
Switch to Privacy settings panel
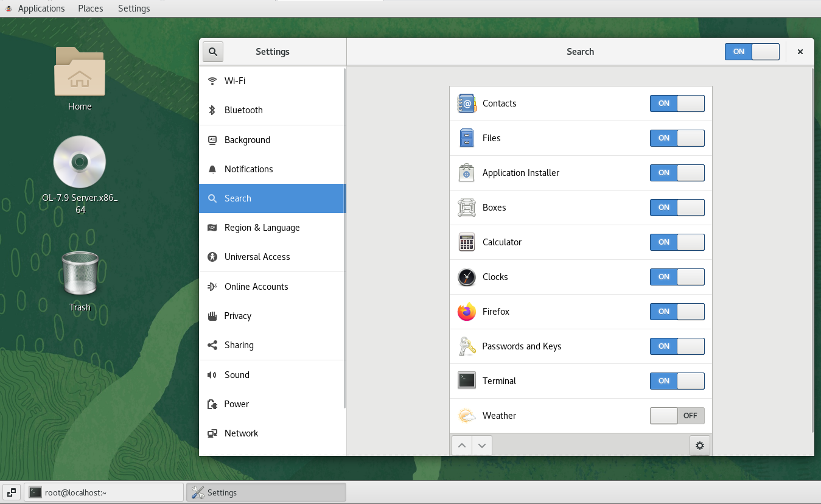pos(272,316)
